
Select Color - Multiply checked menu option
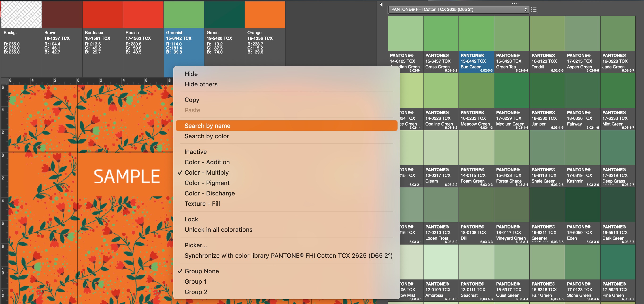pos(207,173)
